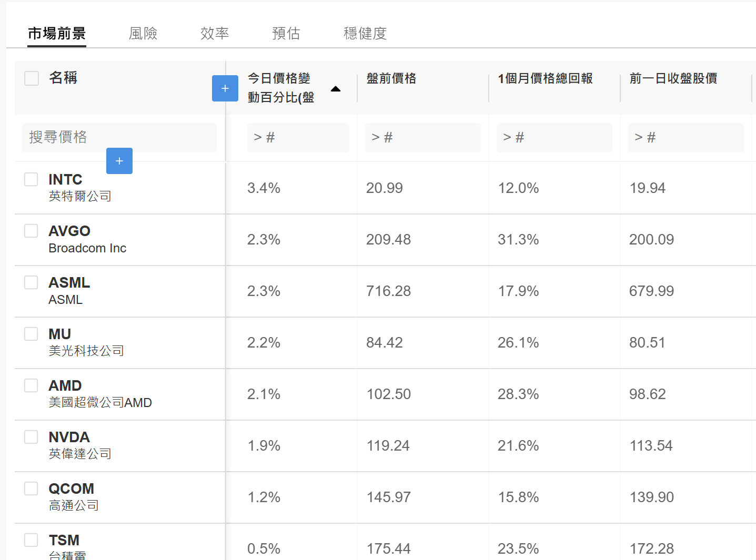
Task: Click NVDA's one-month return 21.6%
Action: point(518,445)
